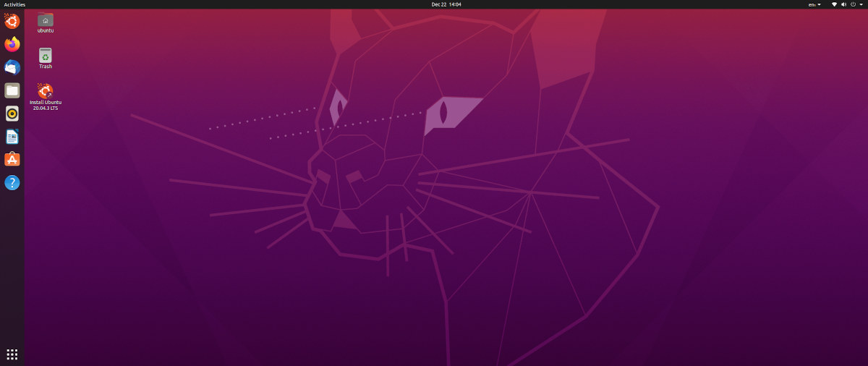Click the power icon in the top bar
Screen dimensions: 868x366
[x=852, y=4]
